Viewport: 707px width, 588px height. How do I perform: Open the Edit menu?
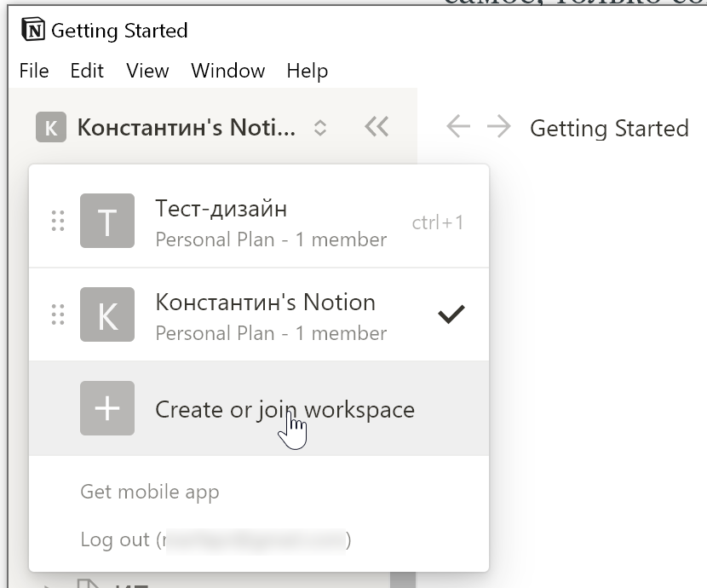point(87,71)
